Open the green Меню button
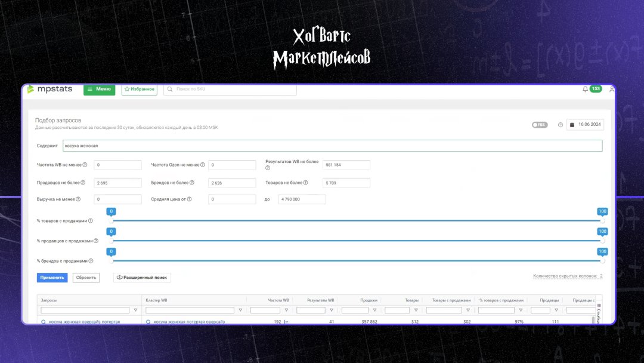Viewport: 644px width, 363px height. (x=99, y=89)
